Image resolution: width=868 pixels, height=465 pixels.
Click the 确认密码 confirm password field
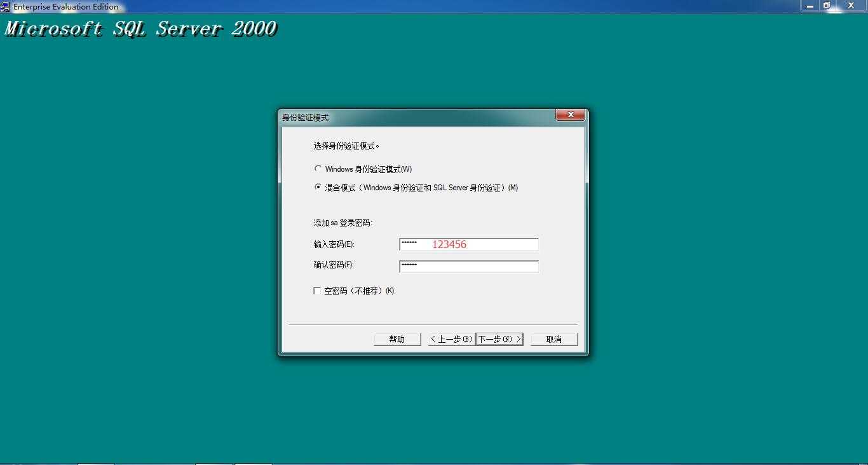(x=469, y=267)
